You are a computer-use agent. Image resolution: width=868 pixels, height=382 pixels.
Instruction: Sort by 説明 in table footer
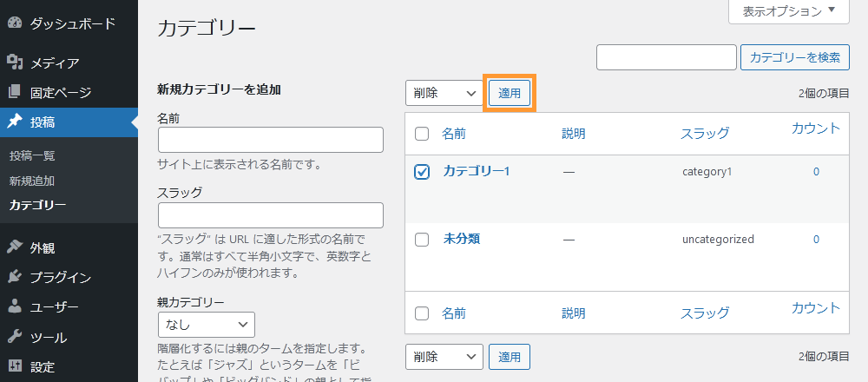(574, 313)
